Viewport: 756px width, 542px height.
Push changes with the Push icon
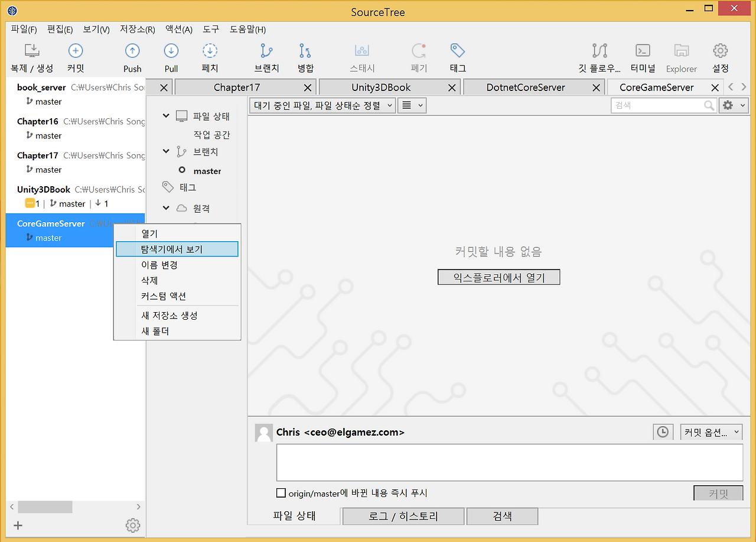(132, 51)
